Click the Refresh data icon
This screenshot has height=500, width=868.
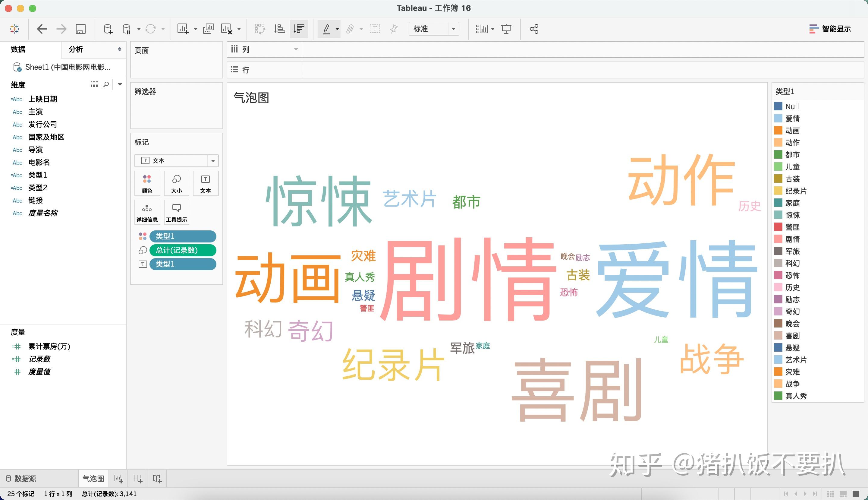[150, 29]
